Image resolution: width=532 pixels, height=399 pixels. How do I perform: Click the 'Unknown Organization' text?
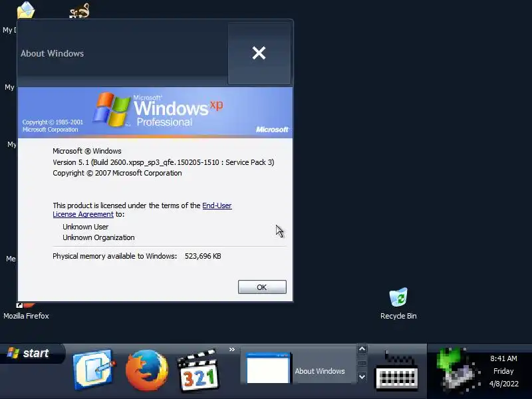tap(98, 237)
